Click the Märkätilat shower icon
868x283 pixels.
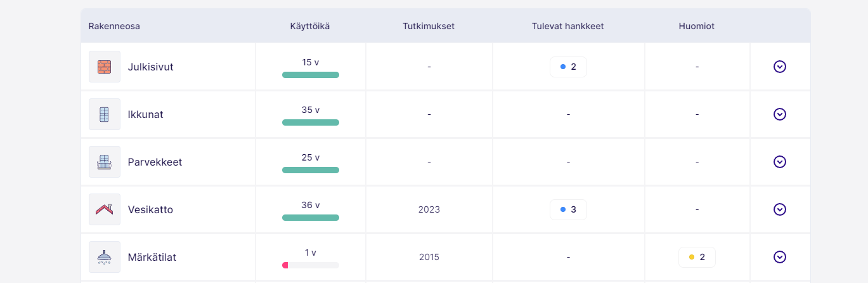coord(105,257)
